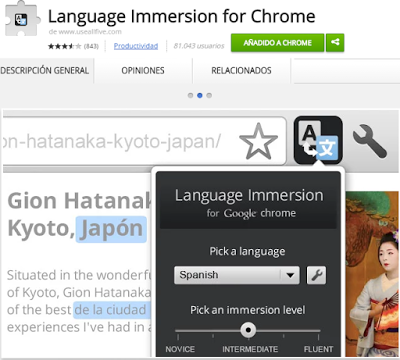Click the AÑADIDO A CHROME button
The width and height of the screenshot is (400, 360).
(277, 43)
